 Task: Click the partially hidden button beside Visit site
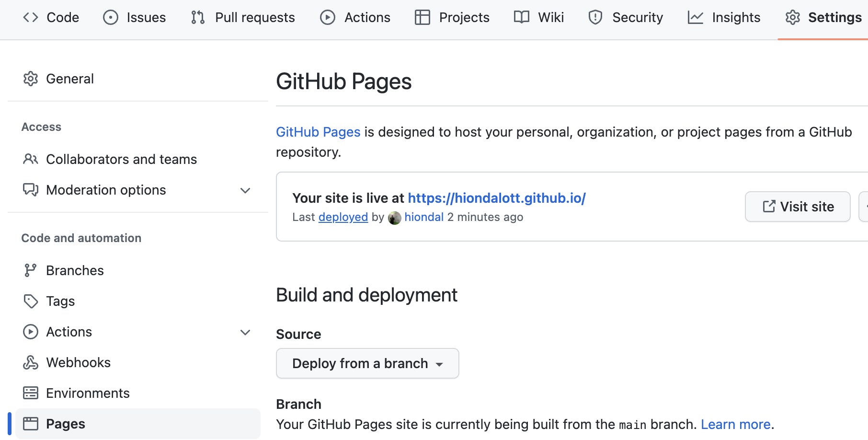point(863,207)
